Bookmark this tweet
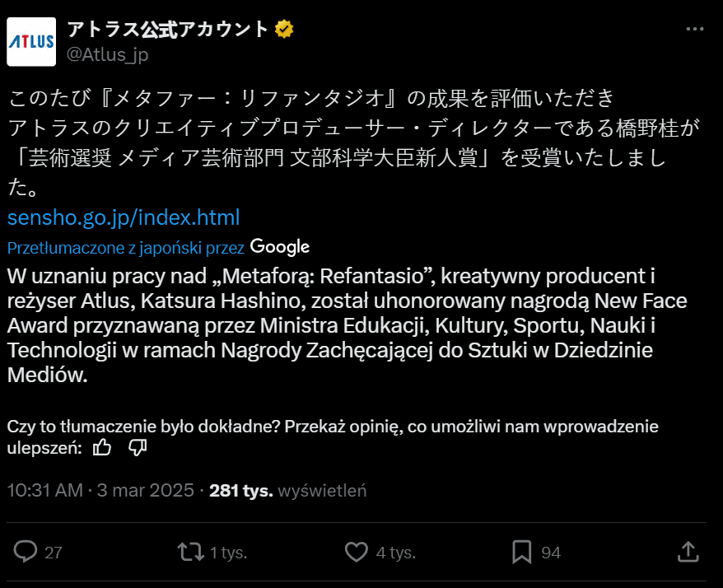 click(x=521, y=552)
